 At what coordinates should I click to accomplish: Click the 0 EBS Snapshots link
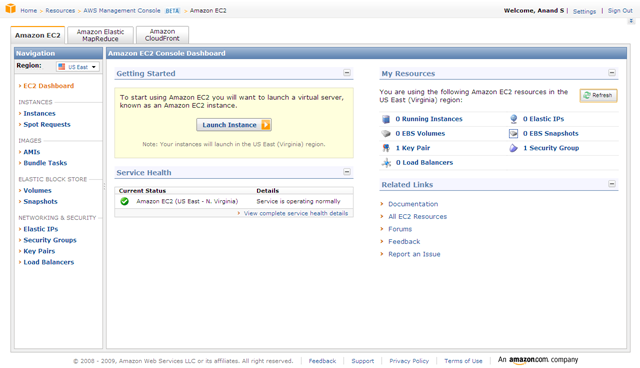[x=551, y=133]
